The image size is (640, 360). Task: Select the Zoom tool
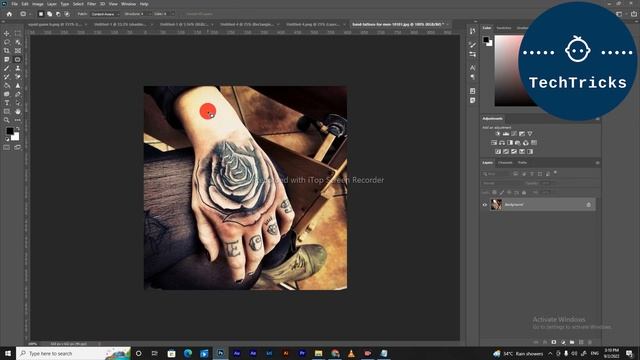tap(7, 120)
